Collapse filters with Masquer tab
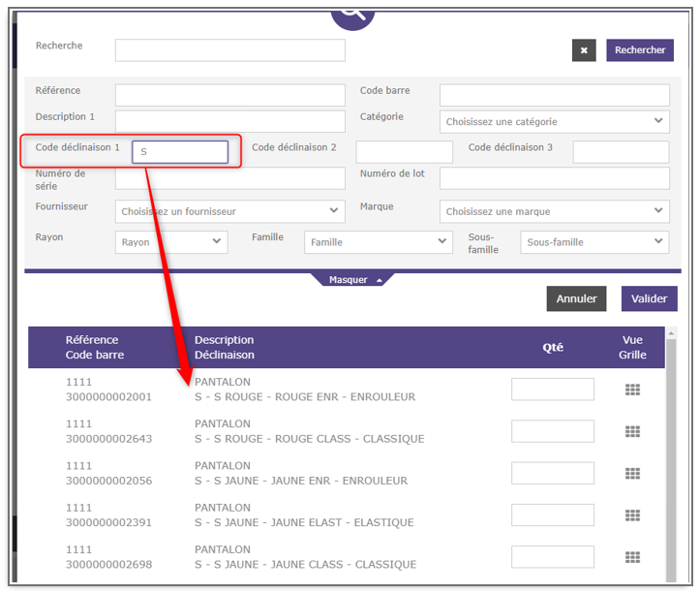The height and width of the screenshot is (593, 700). (x=352, y=279)
